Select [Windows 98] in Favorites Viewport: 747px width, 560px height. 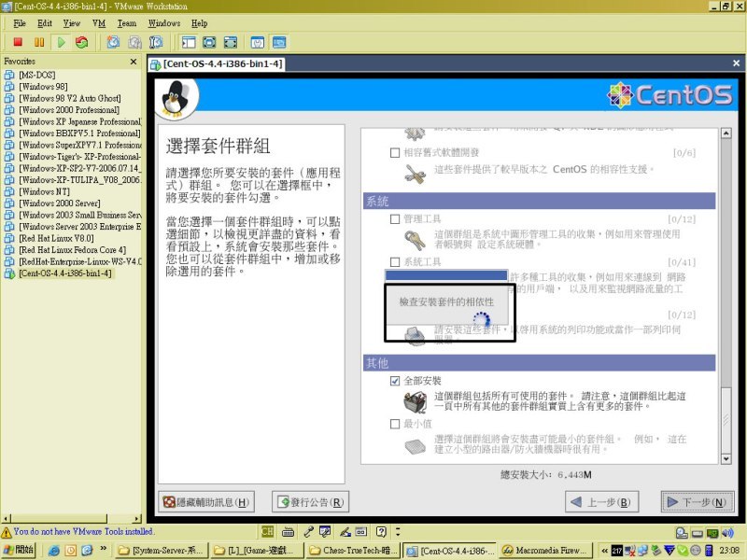(x=43, y=87)
